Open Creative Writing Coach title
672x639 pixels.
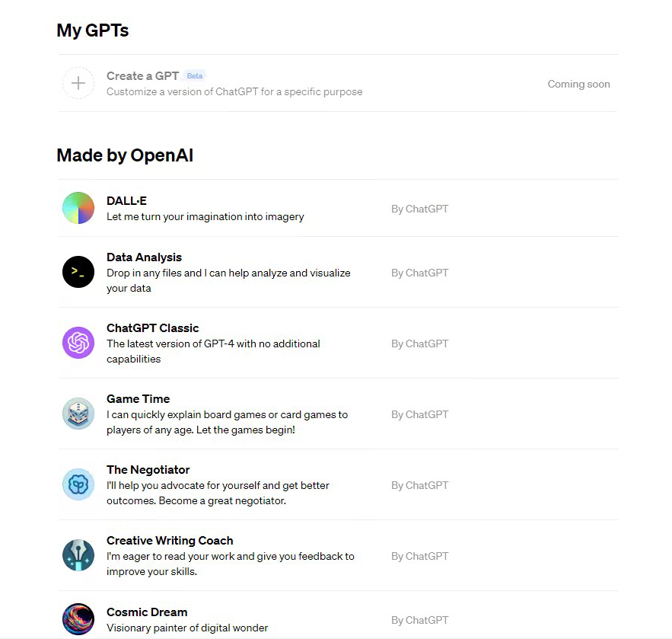tap(170, 540)
